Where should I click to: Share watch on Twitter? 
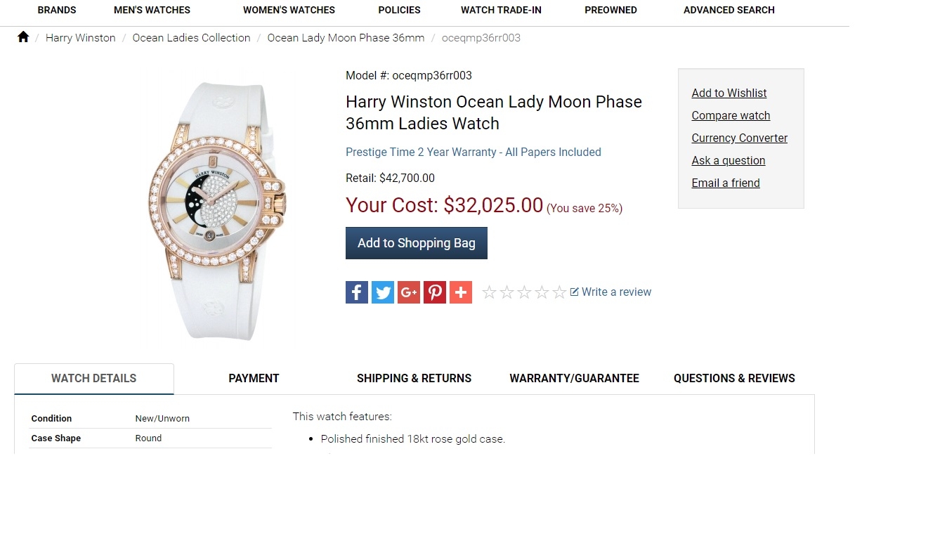click(383, 292)
